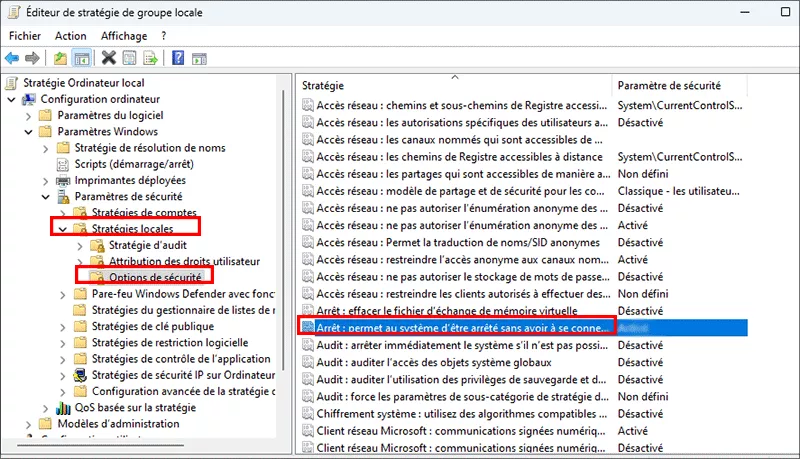Click the Export list toolbar icon
The height and width of the screenshot is (459, 800).
(151, 58)
